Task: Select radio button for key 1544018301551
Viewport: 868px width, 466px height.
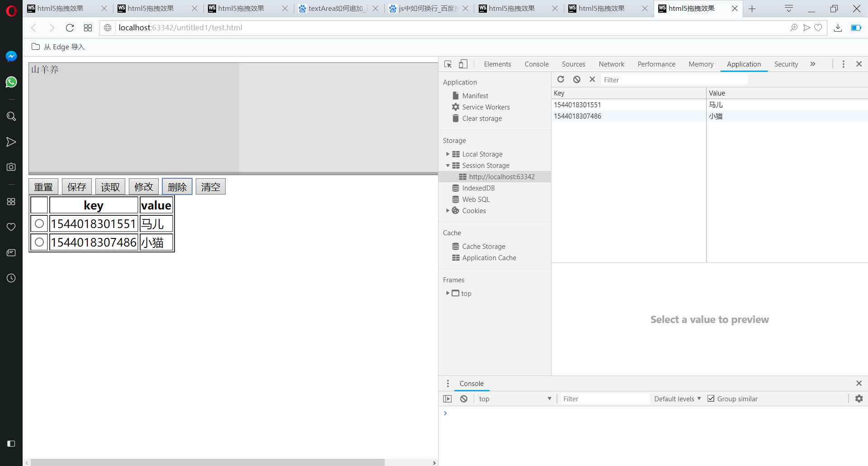Action: 39,223
